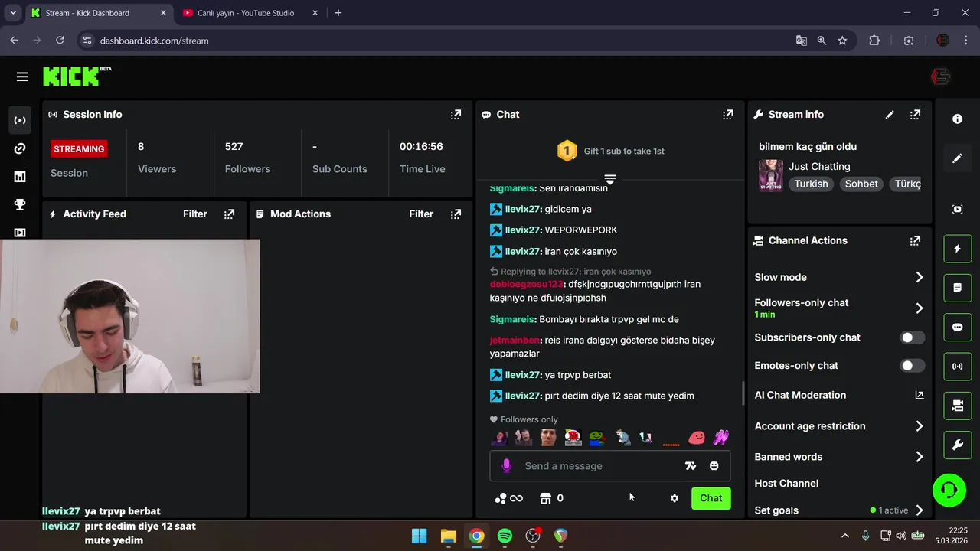This screenshot has height=551, width=980.
Task: Open AI Chat Moderation link
Action: tap(839, 395)
